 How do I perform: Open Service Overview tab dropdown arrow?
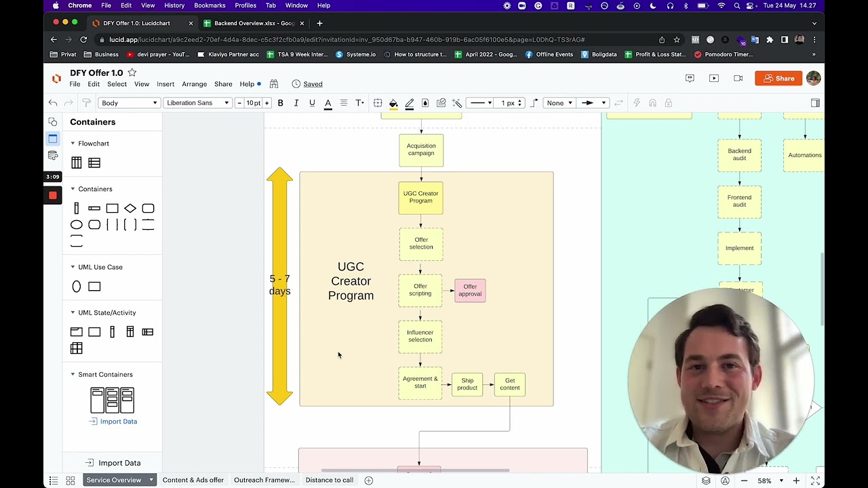pyautogui.click(x=151, y=480)
